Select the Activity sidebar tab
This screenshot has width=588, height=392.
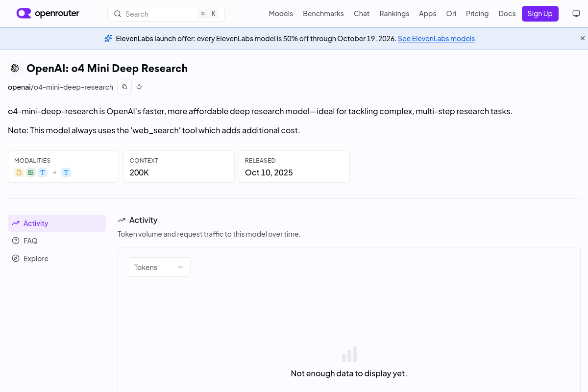[x=57, y=223]
